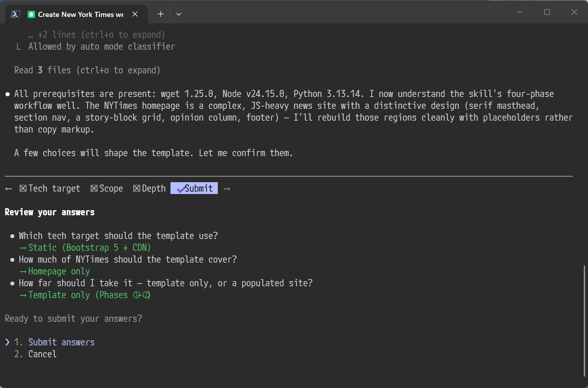Close the Create New York Times tab
This screenshot has height=388, width=588.
click(135, 14)
